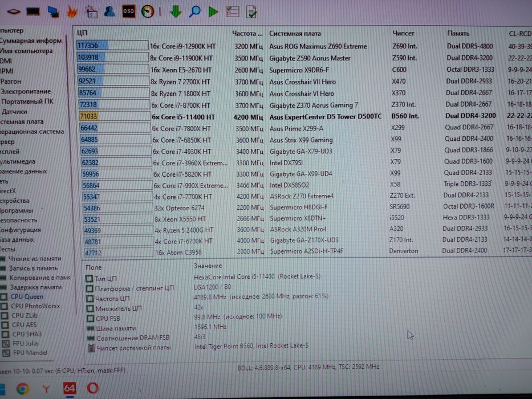Click the 117356 score bar
The image size is (532, 399).
coord(112,45)
